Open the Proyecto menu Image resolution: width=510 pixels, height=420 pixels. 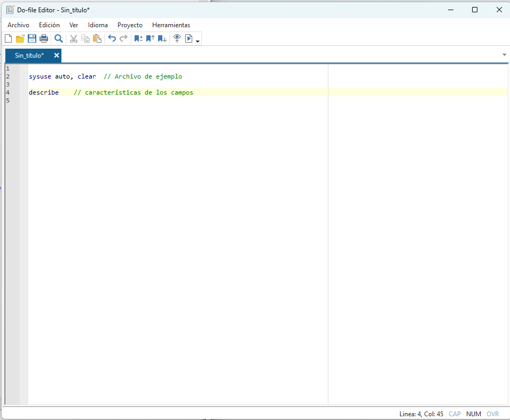(x=130, y=25)
